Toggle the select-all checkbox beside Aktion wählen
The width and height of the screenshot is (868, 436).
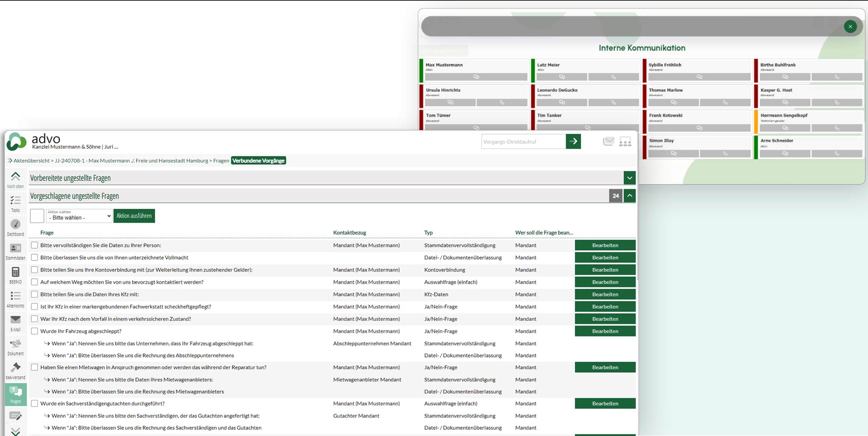[x=37, y=216]
